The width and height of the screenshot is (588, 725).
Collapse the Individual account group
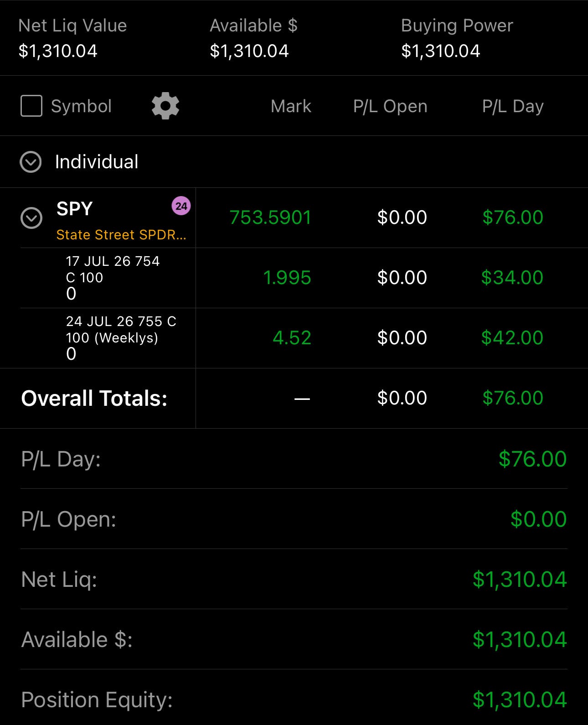(31, 162)
